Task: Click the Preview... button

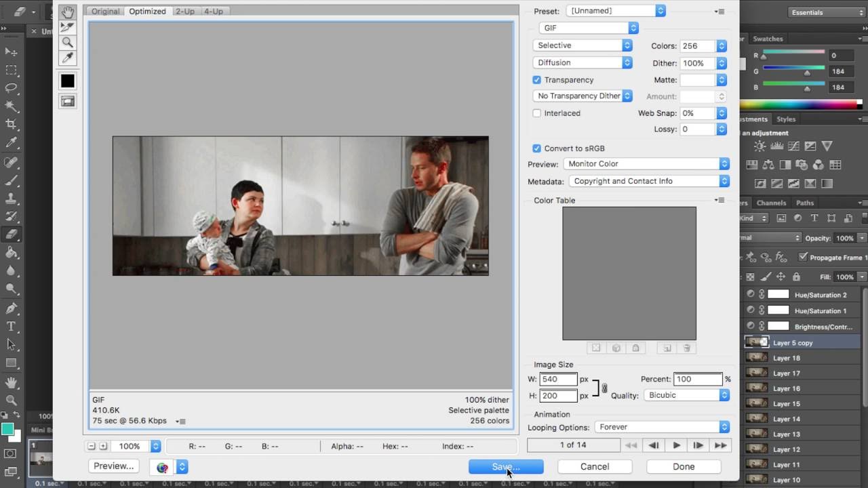Action: point(114,466)
